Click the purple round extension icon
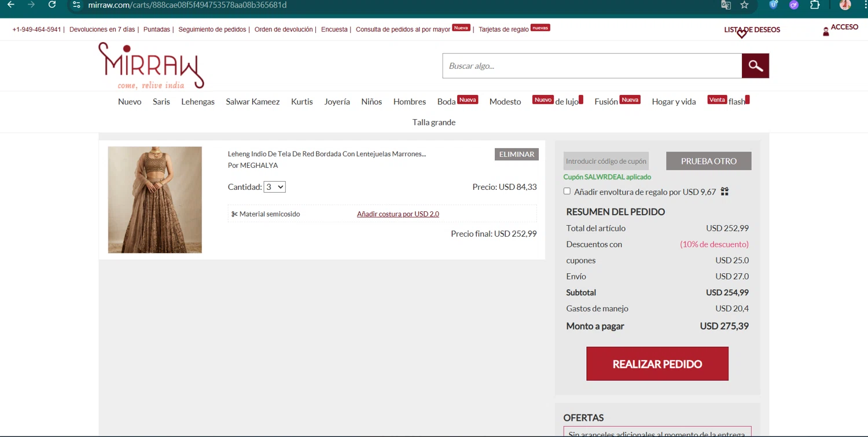The image size is (868, 437). [794, 5]
